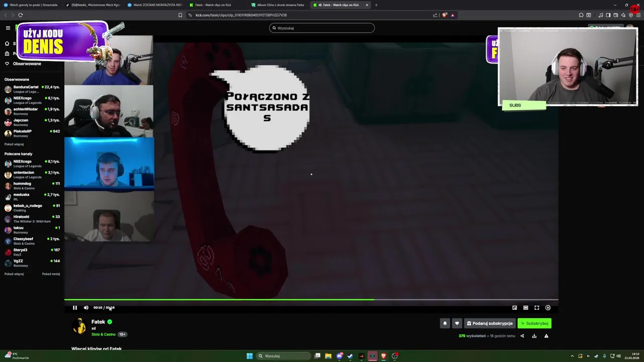This screenshot has height=362, width=644.
Task: Open Slots & Casino category link
Action: point(104,334)
